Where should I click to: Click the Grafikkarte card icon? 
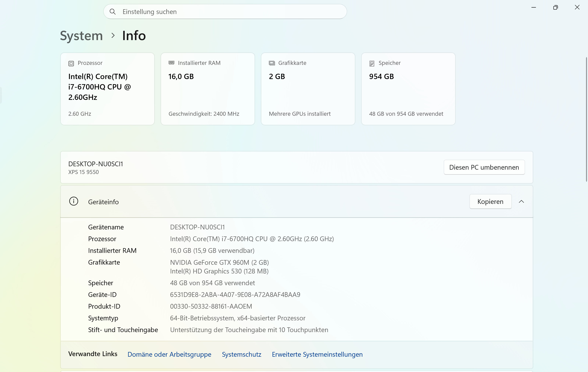pyautogui.click(x=272, y=63)
